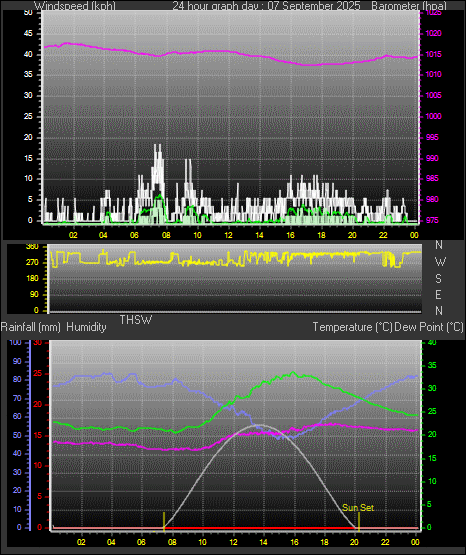
Task: Click the Sun Set marker label
Action: [x=358, y=508]
